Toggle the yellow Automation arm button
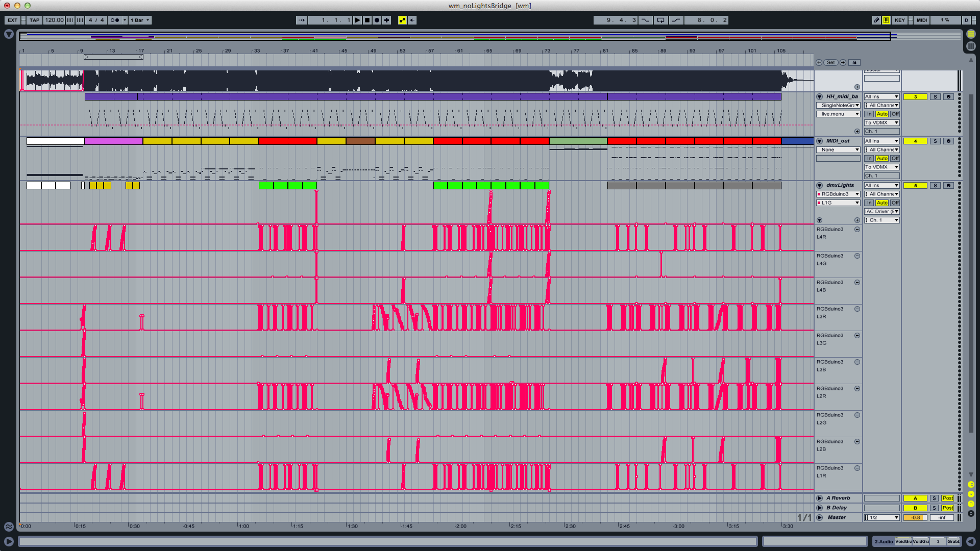 (x=403, y=20)
